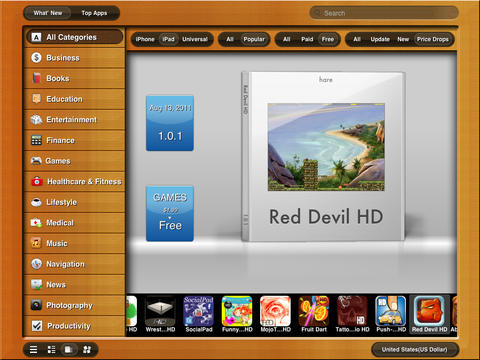Click the Business dollar icon
This screenshot has height=360, width=480.
coord(36,58)
